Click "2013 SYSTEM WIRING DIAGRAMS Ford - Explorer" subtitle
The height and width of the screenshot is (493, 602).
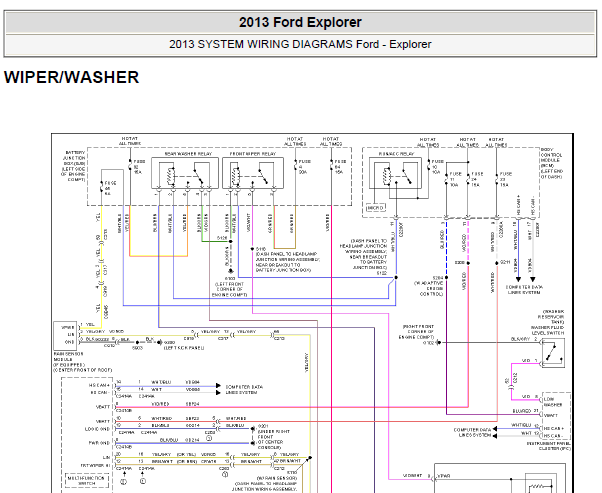(x=300, y=44)
